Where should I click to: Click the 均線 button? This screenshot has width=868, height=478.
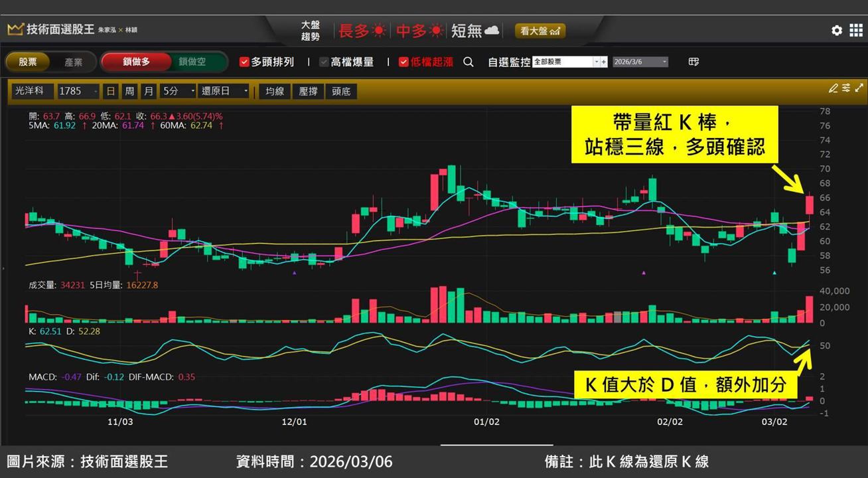(275, 91)
